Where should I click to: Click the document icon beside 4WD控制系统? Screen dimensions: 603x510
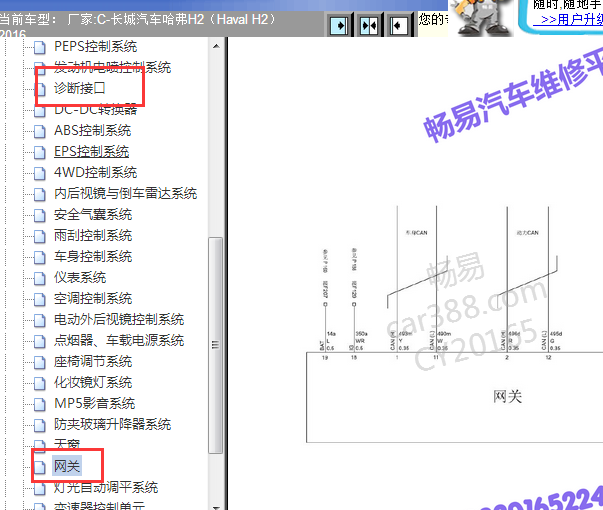click(40, 173)
